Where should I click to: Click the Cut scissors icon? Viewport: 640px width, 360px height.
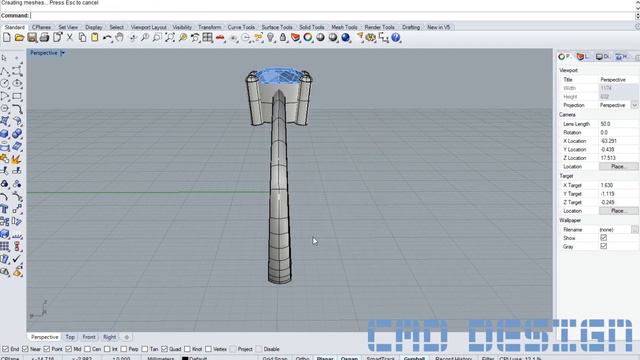[70, 38]
